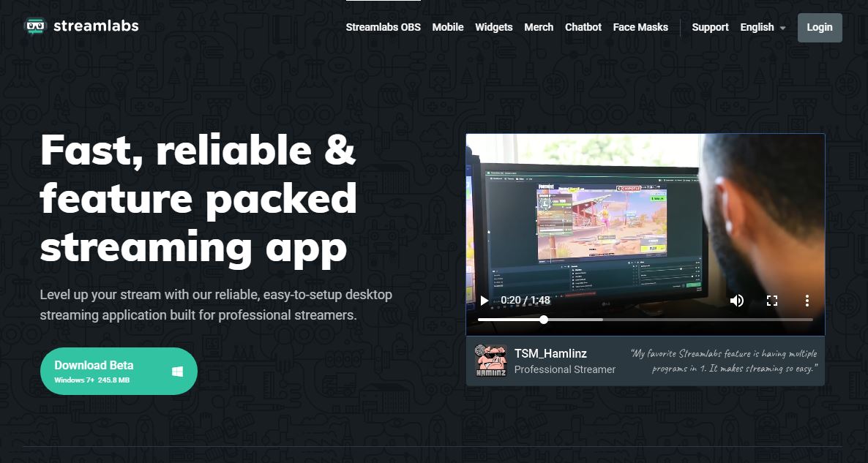Click the streamlabs brand name text

point(96,26)
